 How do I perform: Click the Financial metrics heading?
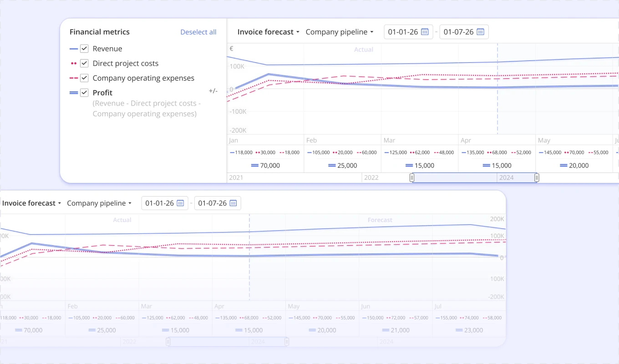click(x=100, y=32)
